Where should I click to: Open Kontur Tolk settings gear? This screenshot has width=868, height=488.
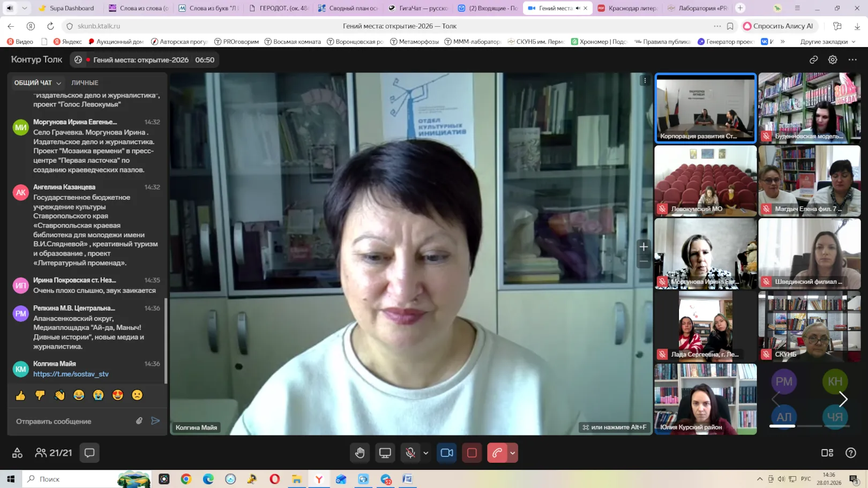click(x=833, y=60)
